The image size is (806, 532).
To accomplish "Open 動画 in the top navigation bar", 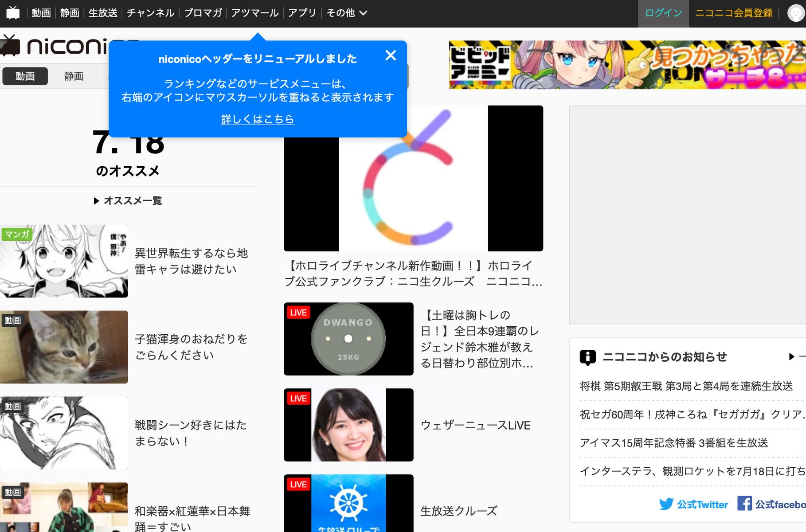I will (41, 13).
